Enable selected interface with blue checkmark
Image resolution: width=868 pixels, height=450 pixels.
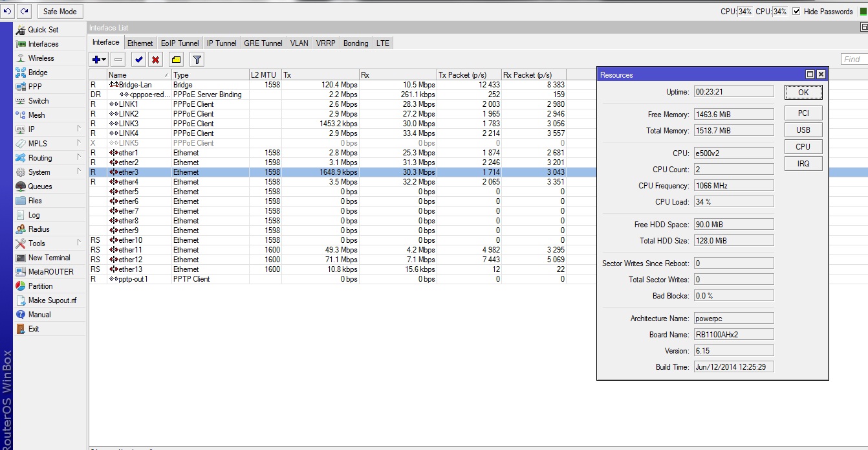(x=138, y=60)
